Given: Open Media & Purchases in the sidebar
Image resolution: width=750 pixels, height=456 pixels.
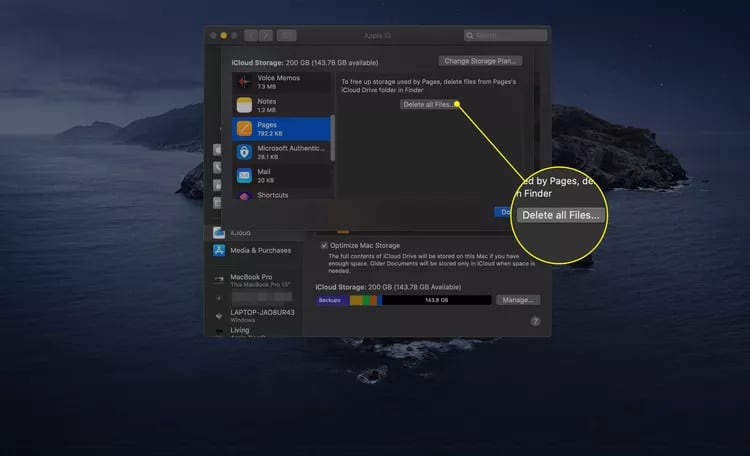Looking at the screenshot, I should coord(255,250).
